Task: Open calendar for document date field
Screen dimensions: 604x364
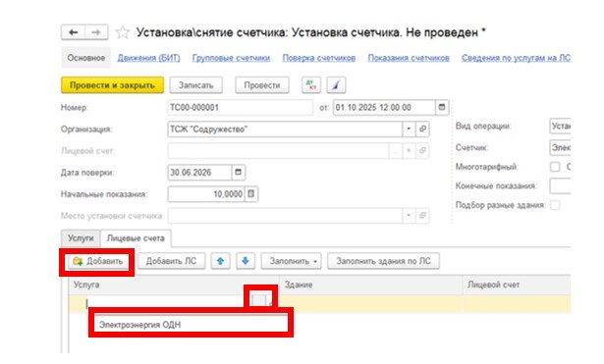Action: pos(442,107)
